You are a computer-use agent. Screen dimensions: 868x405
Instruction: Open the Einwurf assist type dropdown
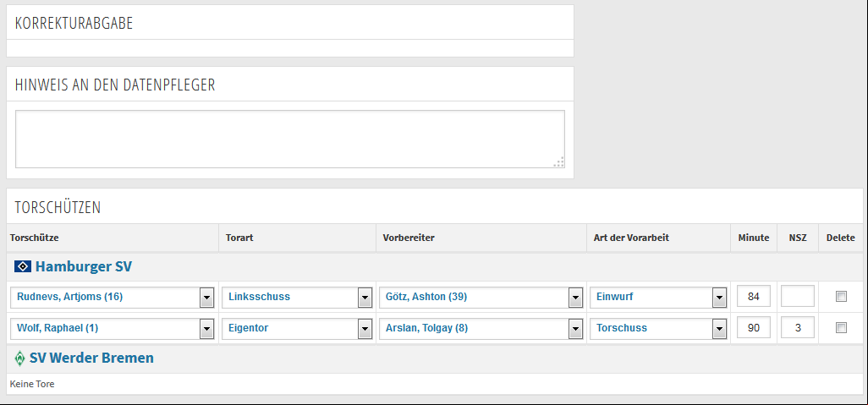(658, 297)
